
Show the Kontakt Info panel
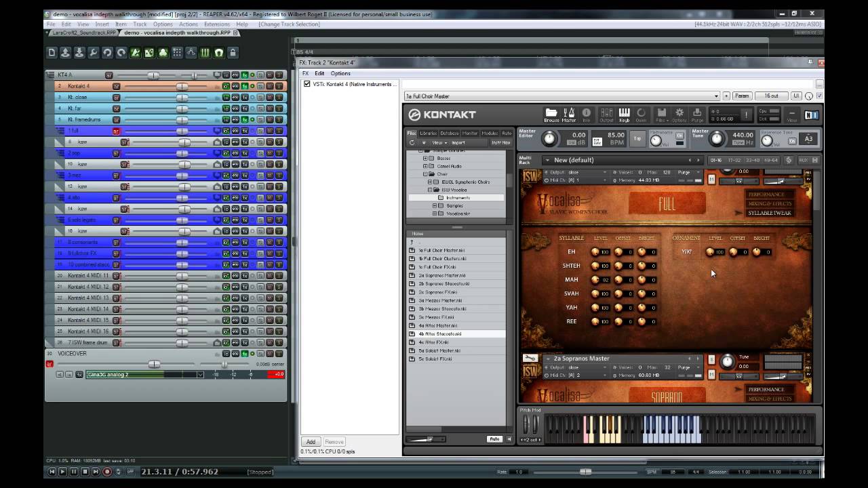click(587, 115)
